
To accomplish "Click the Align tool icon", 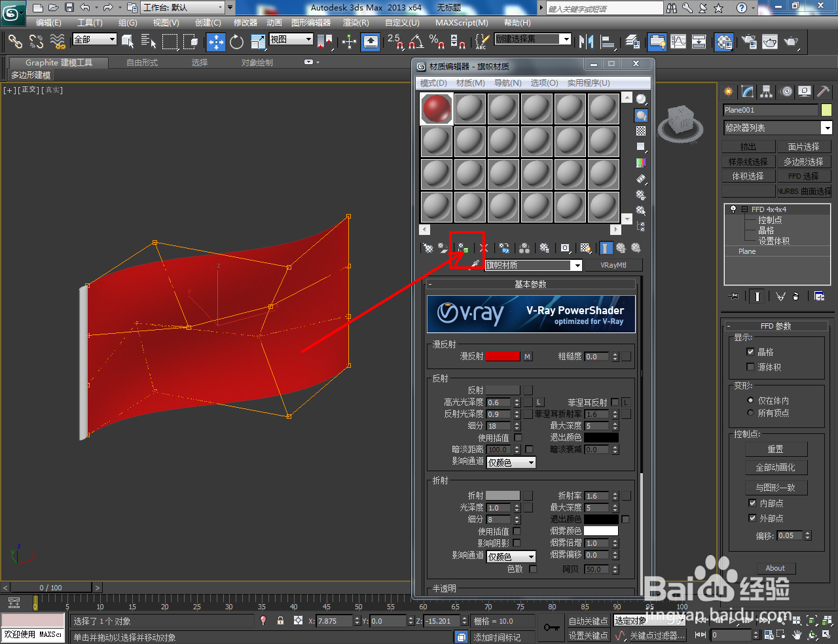I will pyautogui.click(x=608, y=42).
